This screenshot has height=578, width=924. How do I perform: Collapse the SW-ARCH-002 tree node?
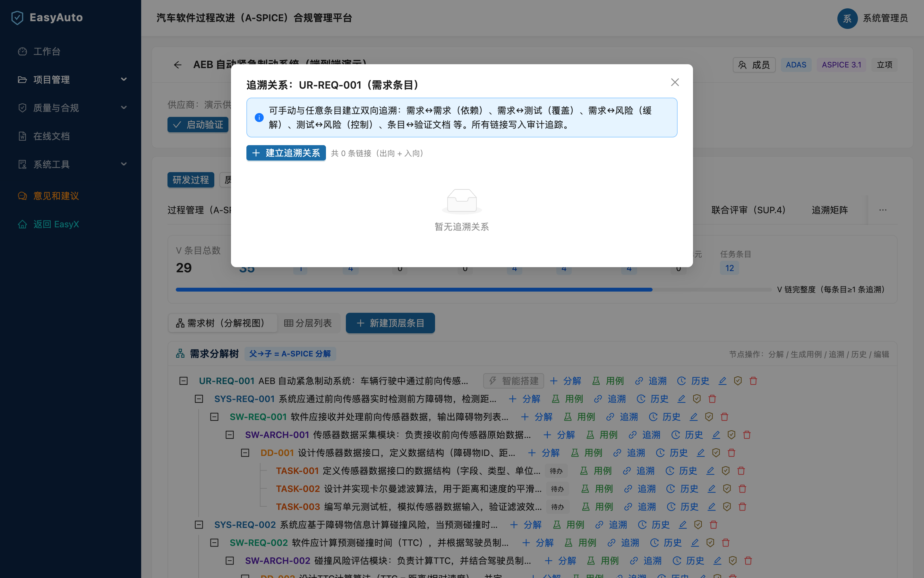coord(229,560)
